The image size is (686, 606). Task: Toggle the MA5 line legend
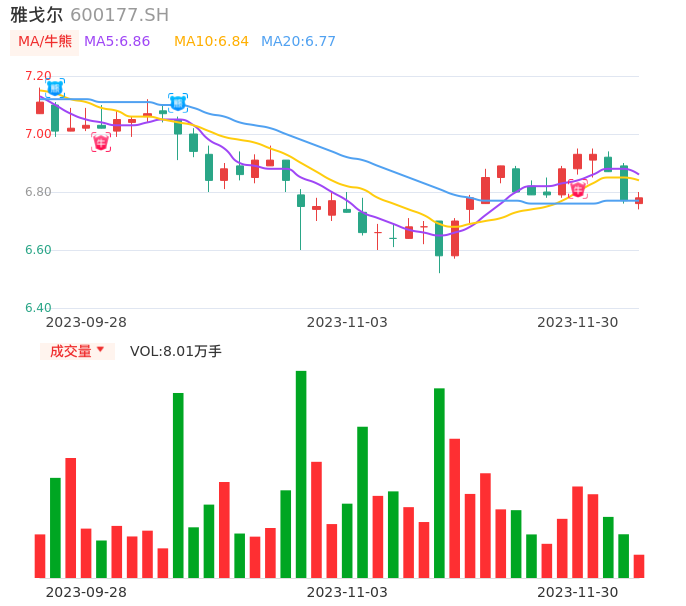(x=117, y=42)
